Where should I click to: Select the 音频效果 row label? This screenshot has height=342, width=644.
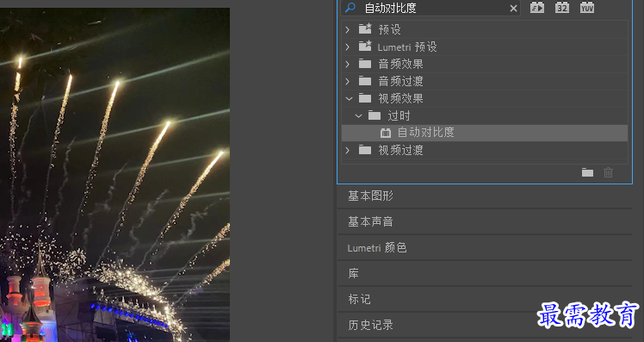pyautogui.click(x=400, y=64)
